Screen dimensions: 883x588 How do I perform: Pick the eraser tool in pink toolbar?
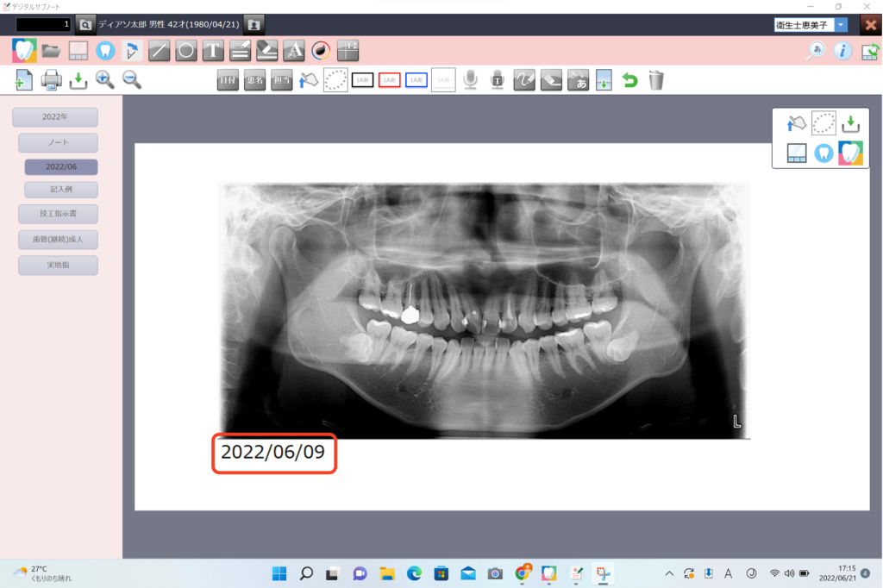click(x=267, y=51)
